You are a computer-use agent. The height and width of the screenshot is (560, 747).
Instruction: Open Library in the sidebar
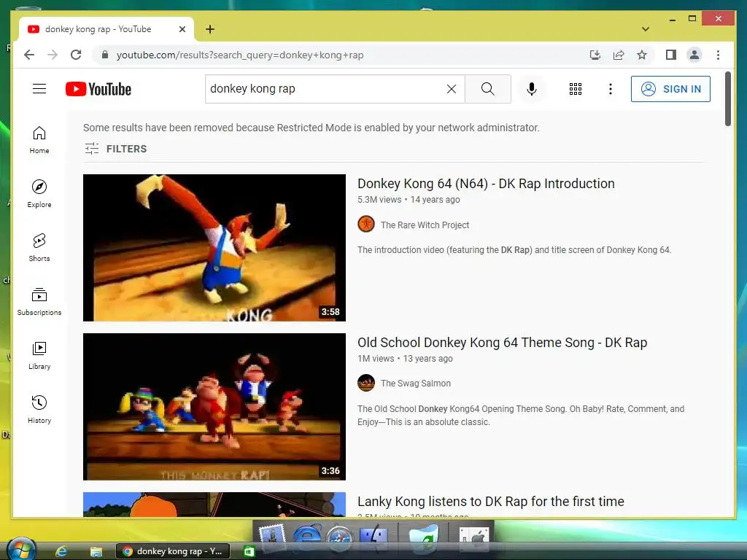[39, 356]
